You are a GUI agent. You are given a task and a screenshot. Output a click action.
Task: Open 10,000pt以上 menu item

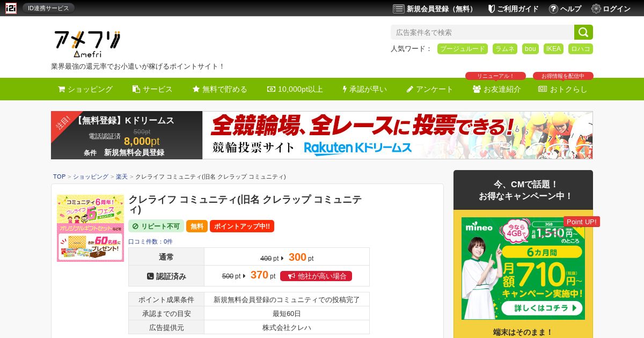[x=295, y=89]
